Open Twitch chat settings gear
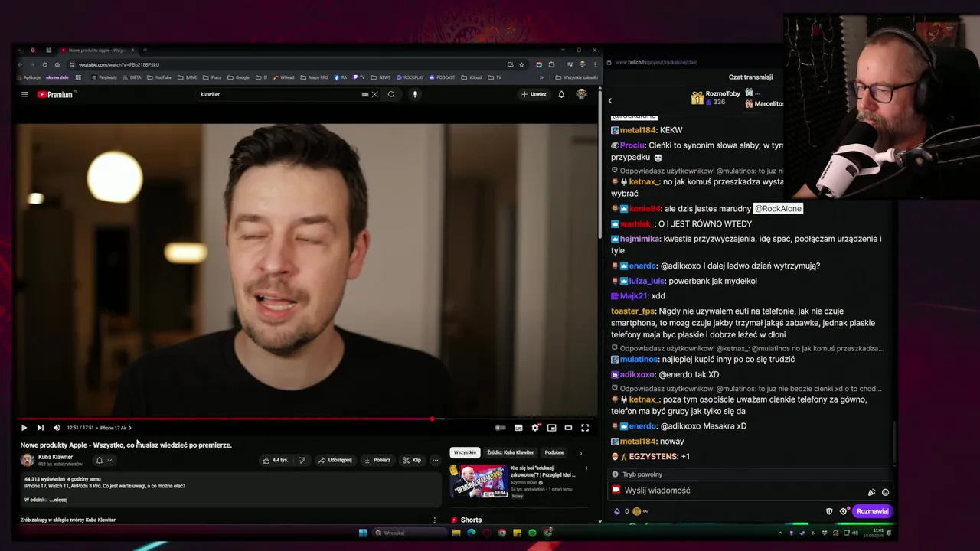 pos(843,511)
